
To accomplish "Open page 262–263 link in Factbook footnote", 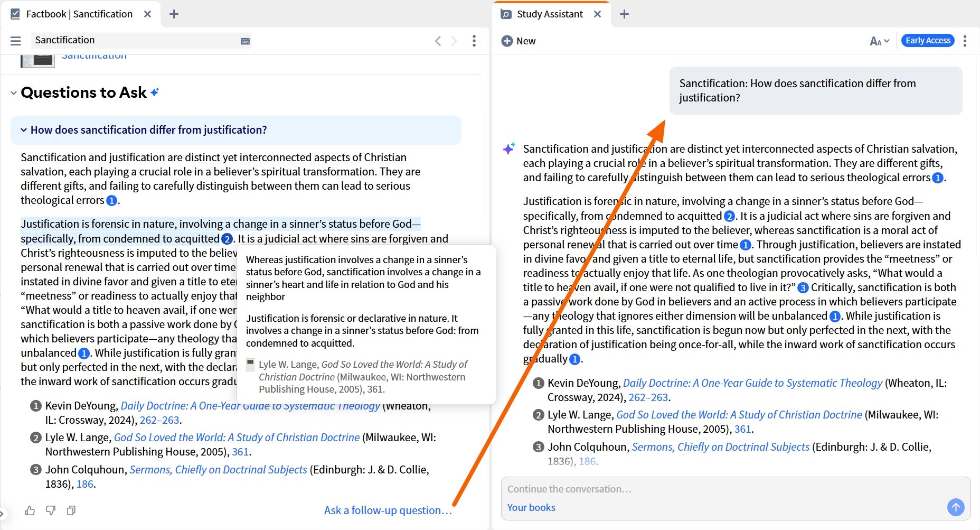I will pyautogui.click(x=159, y=420).
